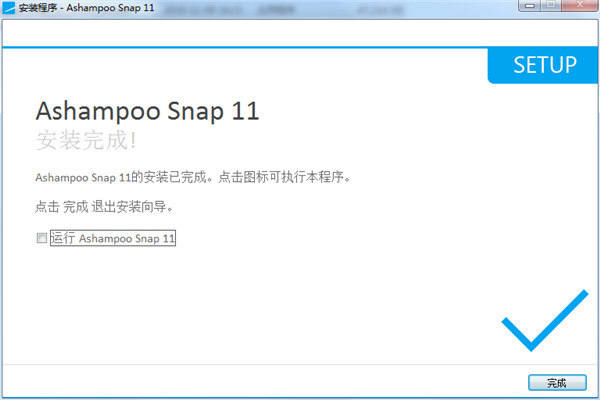600x400 pixels.
Task: Click the Ashampoo installer icon in title bar
Action: coord(8,8)
